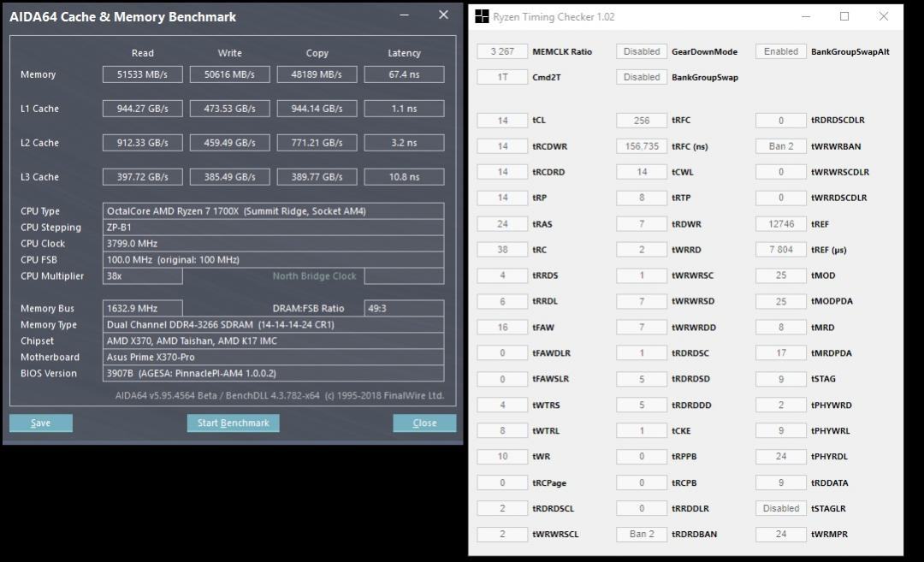Click the Save button in AIDA64
The height and width of the screenshot is (562, 924).
[41, 423]
